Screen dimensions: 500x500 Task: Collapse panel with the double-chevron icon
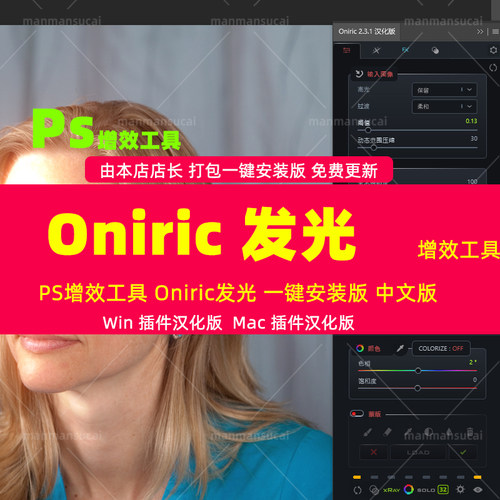click(x=480, y=32)
